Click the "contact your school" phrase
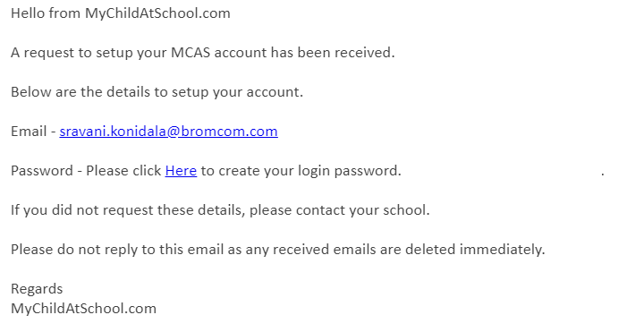The width and height of the screenshot is (644, 332). (362, 210)
